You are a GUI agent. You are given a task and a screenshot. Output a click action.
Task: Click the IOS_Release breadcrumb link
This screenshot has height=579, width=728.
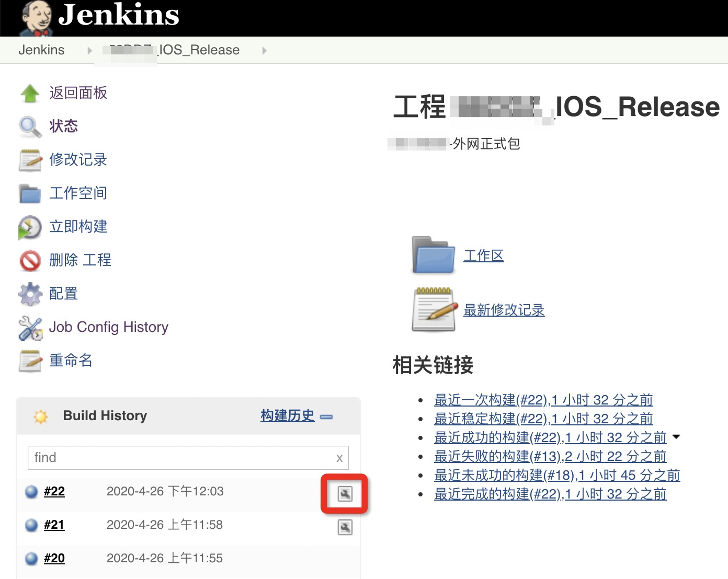point(171,50)
